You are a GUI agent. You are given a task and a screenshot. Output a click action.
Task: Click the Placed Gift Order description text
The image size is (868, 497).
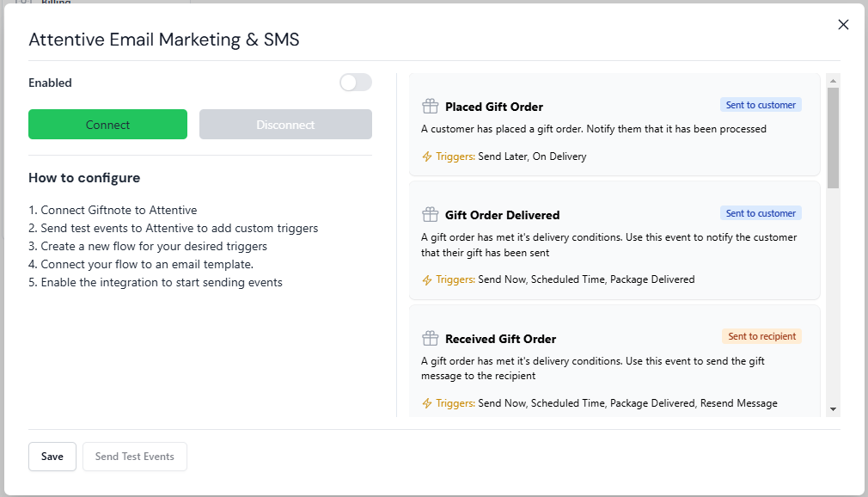pyautogui.click(x=594, y=129)
